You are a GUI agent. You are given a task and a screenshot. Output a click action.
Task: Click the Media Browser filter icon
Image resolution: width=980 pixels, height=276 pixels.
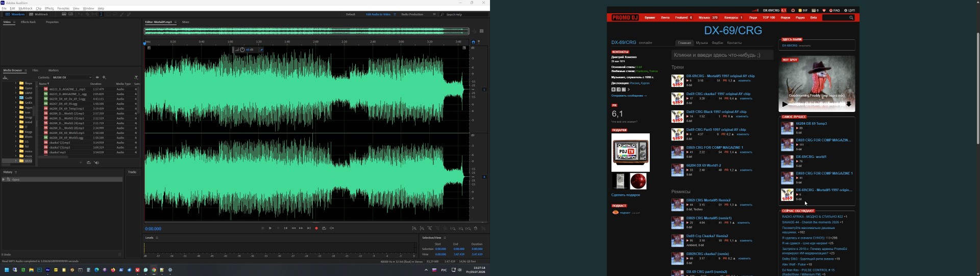[x=136, y=77]
